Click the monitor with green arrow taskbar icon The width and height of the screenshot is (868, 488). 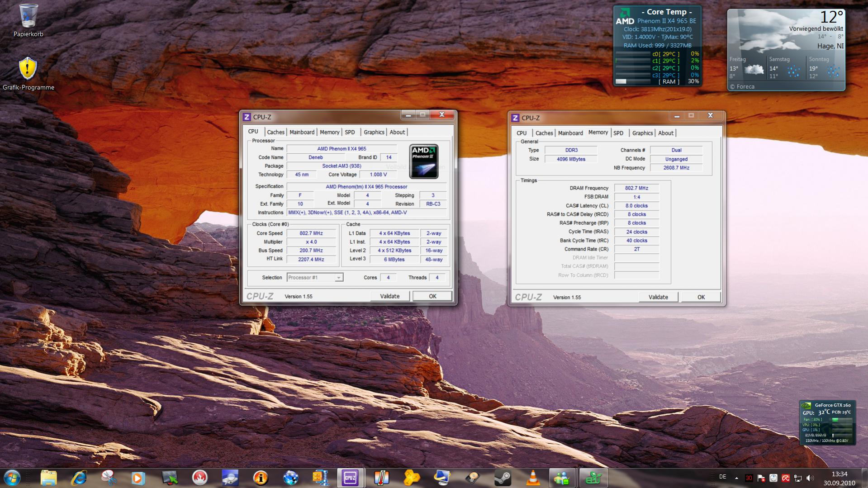[x=170, y=478]
